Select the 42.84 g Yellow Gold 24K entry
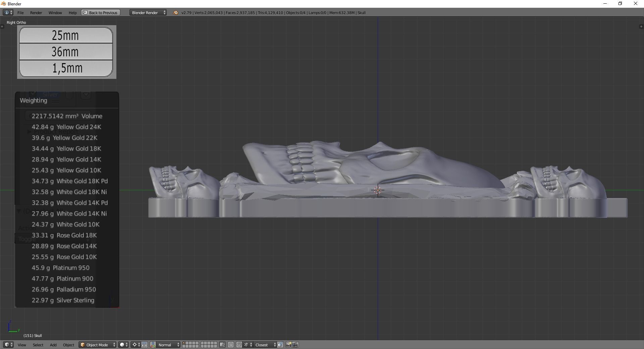The image size is (644, 349). (67, 127)
